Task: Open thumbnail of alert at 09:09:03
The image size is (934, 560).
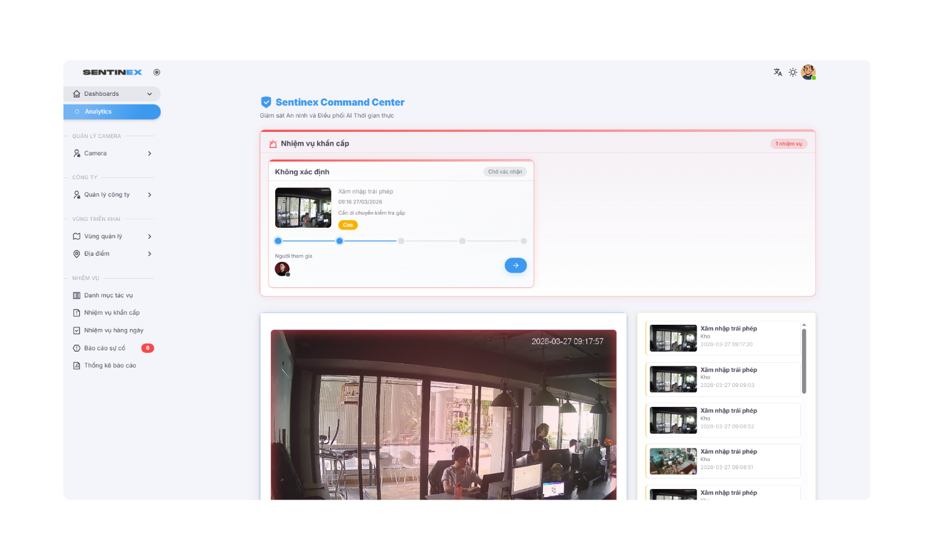Action: point(673,379)
